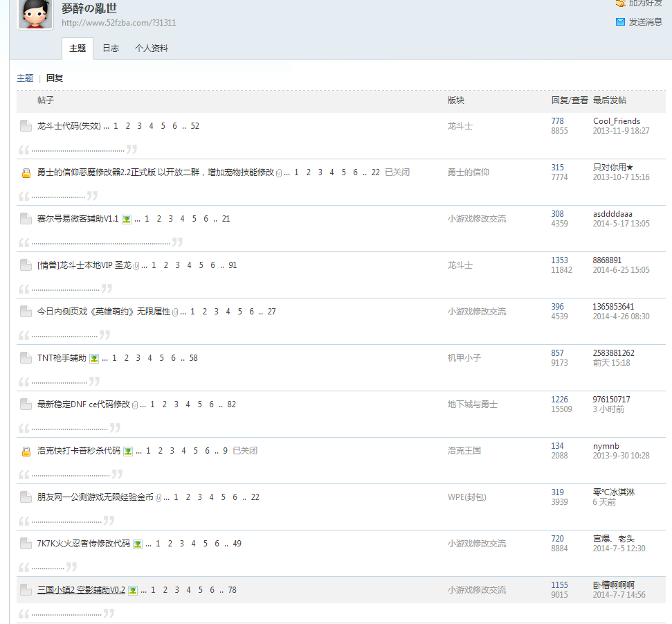This screenshot has height=624, width=672.
Task: Click reply count 778
Action: point(557,121)
